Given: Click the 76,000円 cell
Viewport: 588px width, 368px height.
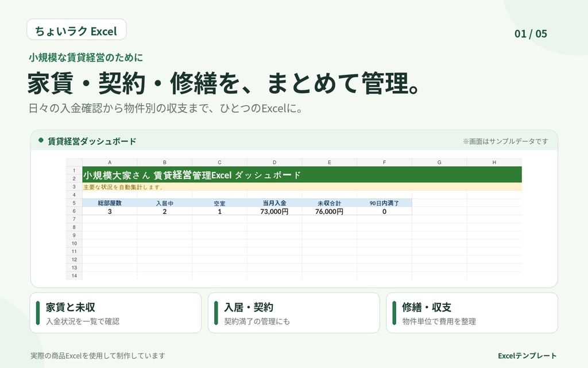Looking at the screenshot, I should [x=329, y=211].
